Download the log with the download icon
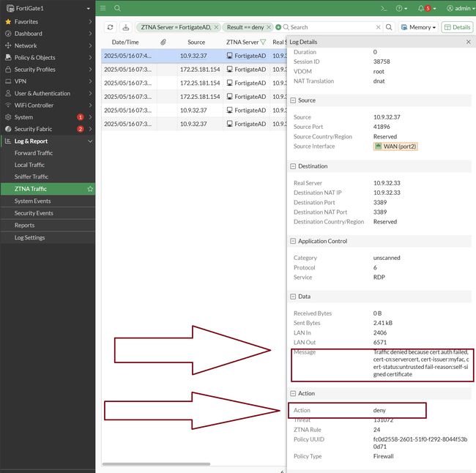This screenshot has width=476, height=473. [126, 27]
